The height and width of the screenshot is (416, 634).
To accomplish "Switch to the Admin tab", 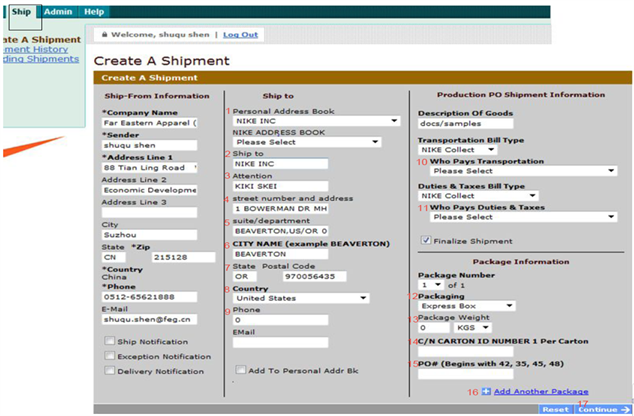I will coord(58,11).
